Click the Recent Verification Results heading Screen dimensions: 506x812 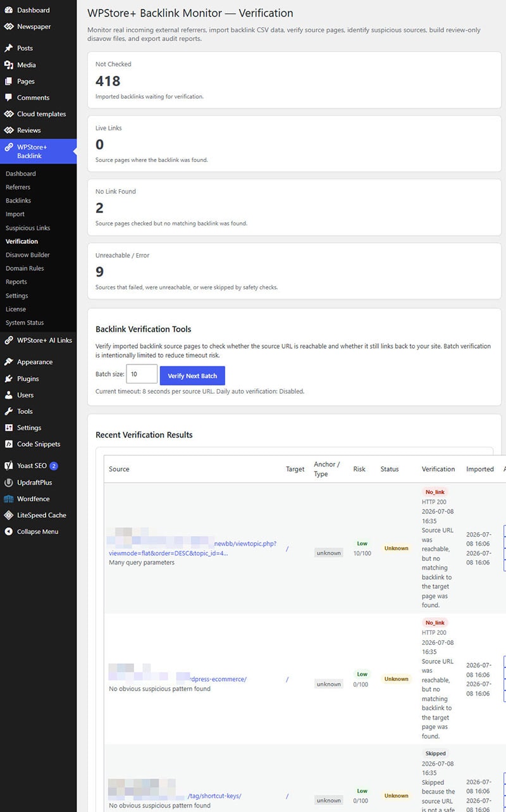pos(144,435)
